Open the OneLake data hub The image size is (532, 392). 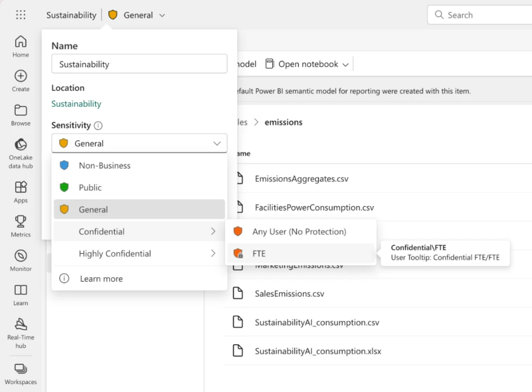[x=20, y=152]
